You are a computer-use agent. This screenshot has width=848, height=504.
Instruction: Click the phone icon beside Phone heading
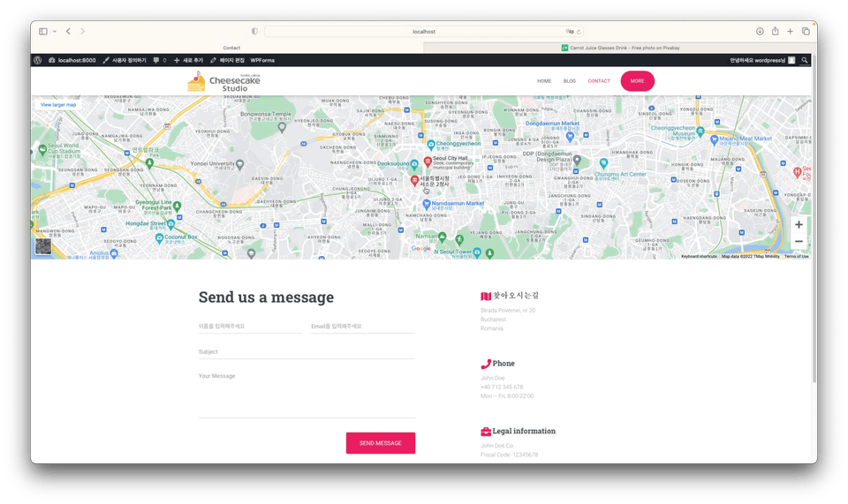pyautogui.click(x=486, y=364)
